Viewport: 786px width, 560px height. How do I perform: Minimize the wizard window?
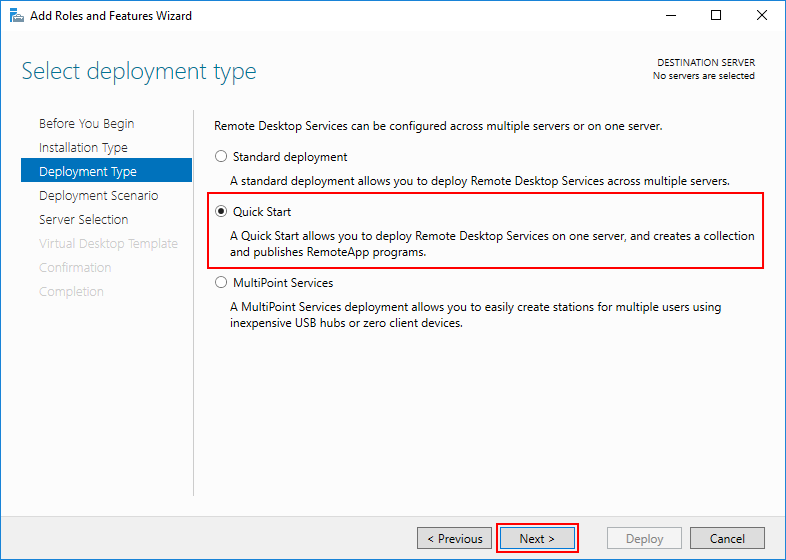coord(671,16)
